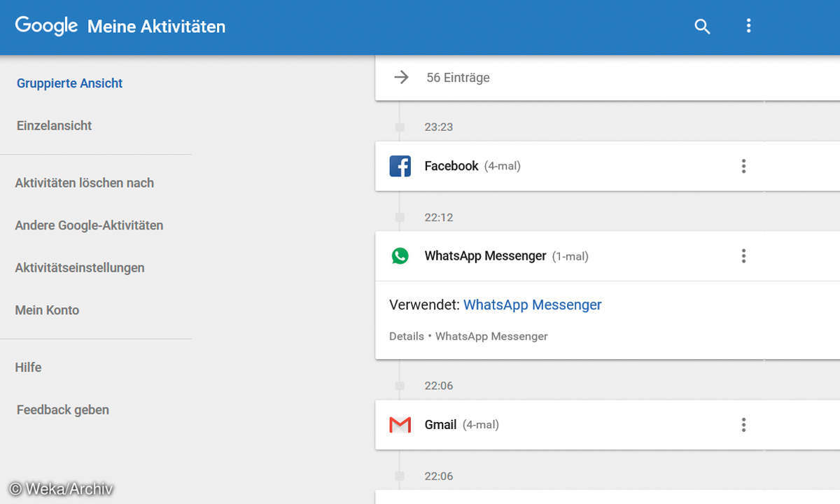Screen dimensions: 840x504
Task: Click the (4-mal) count beside Facebook
Action: (503, 166)
